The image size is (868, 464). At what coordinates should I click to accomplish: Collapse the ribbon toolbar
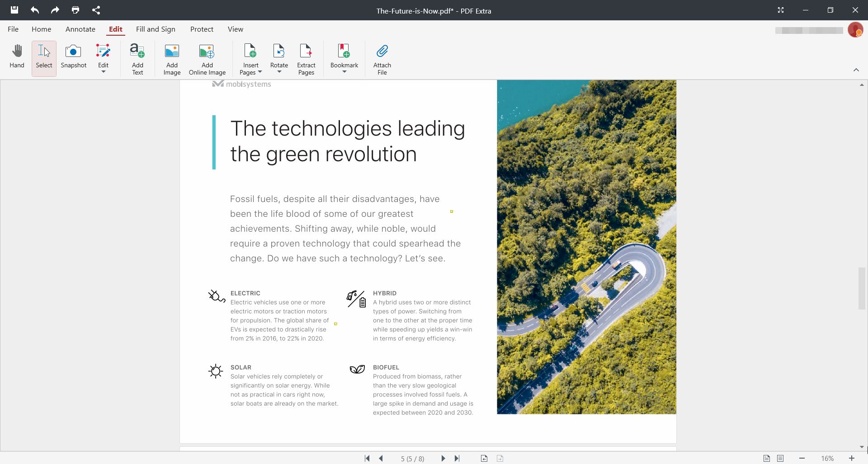tap(857, 70)
